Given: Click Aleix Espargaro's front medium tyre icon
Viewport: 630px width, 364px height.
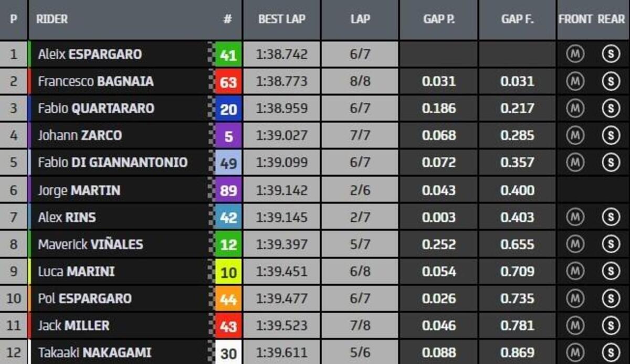Looking at the screenshot, I should click(x=575, y=54).
